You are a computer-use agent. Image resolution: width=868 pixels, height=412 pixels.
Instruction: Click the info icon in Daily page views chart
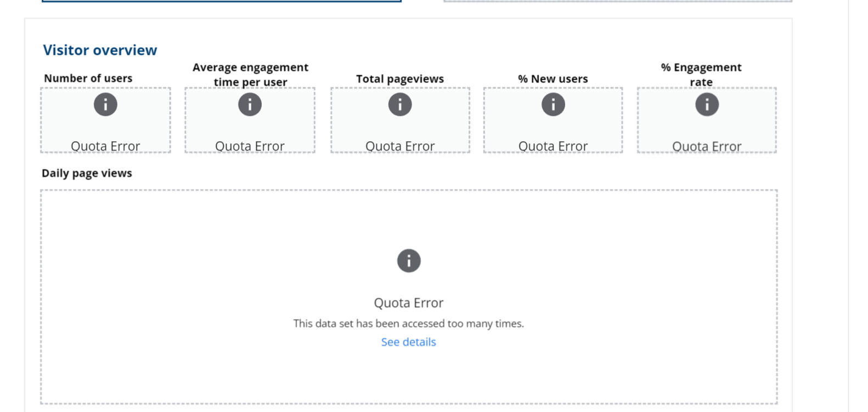409,261
